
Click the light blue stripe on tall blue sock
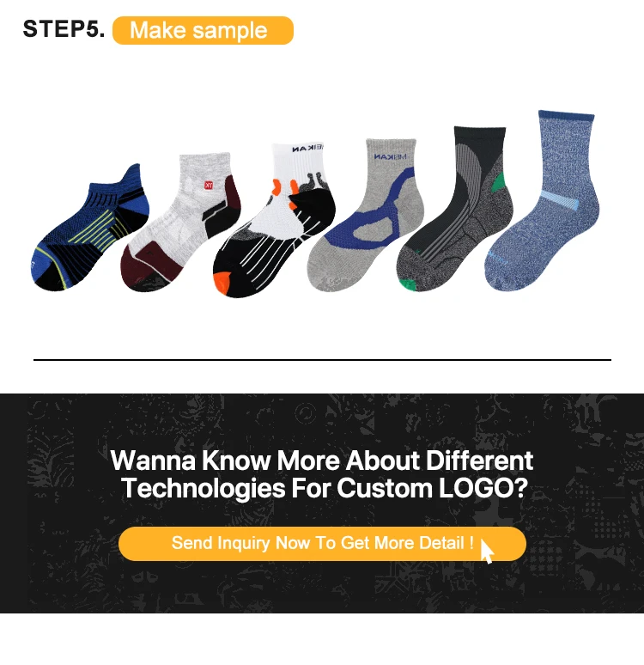(559, 200)
